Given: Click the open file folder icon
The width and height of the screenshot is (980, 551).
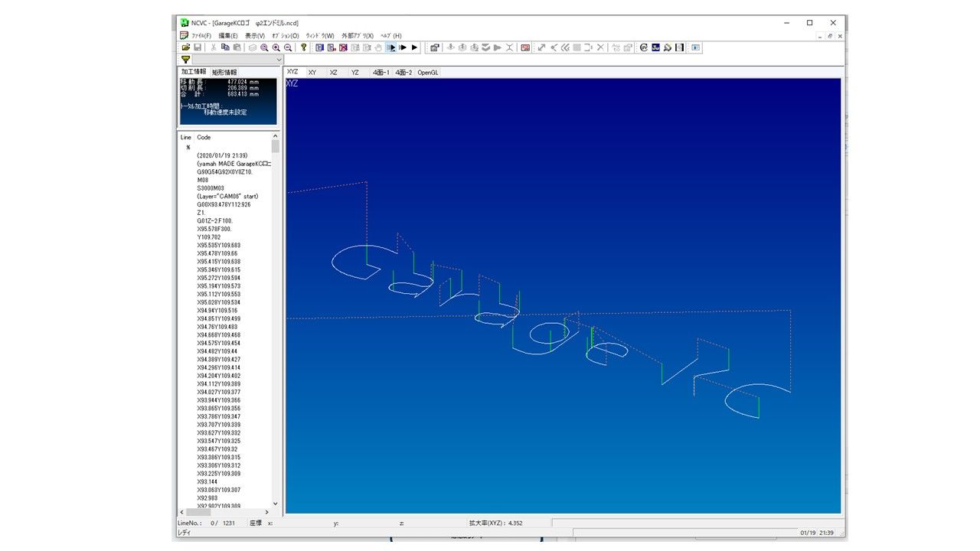Looking at the screenshot, I should 186,47.
